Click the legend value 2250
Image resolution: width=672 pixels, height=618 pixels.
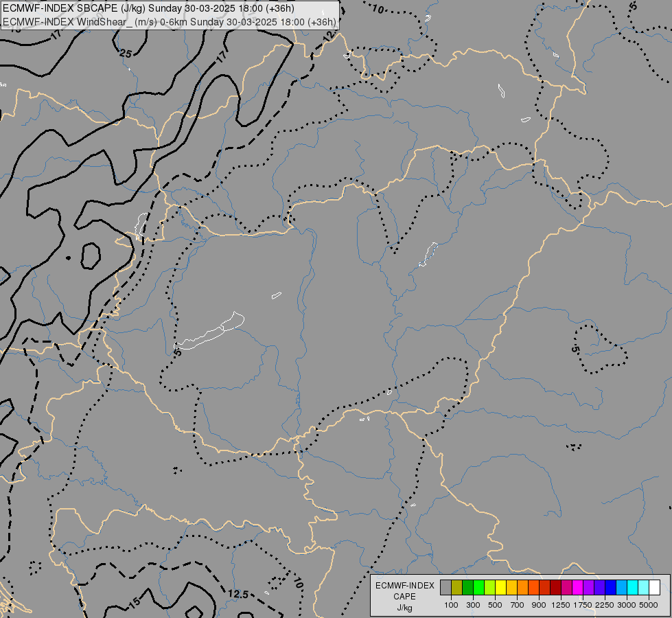pos(605,605)
